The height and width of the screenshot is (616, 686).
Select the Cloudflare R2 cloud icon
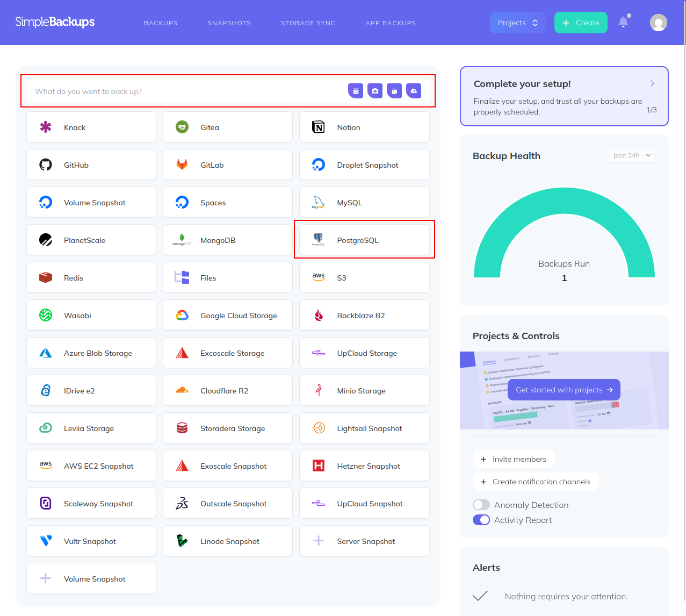click(x=182, y=390)
